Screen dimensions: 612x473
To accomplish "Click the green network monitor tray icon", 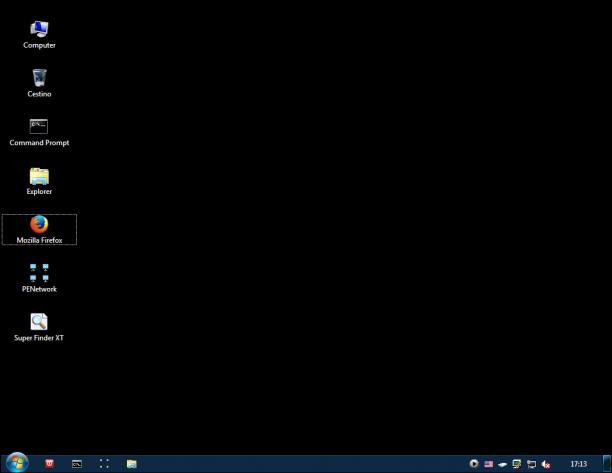I will 517,464.
